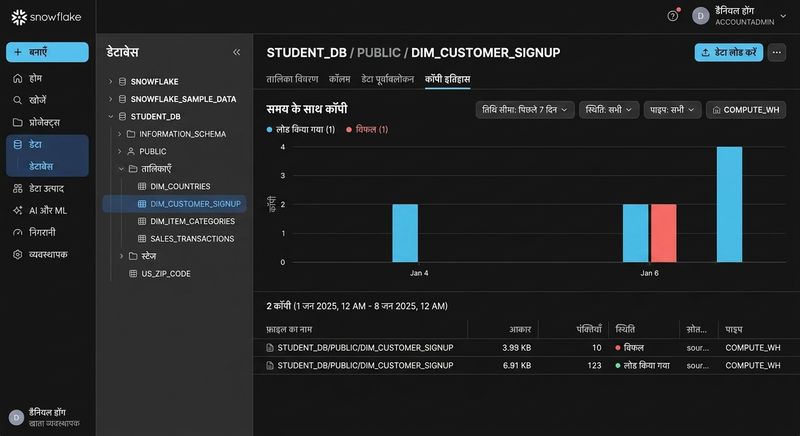Viewport: 800px width, 436px height.
Task: Switch to the तालिका विवरण tab
Action: pos(292,79)
